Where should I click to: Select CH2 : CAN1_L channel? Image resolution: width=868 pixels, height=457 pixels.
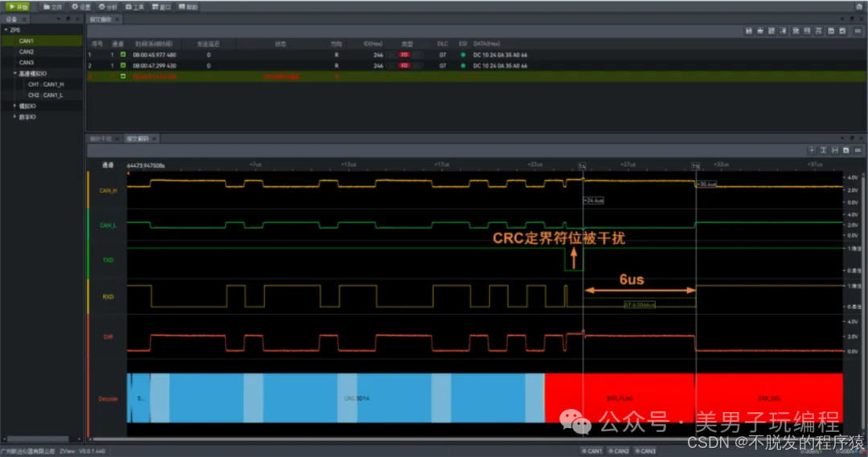(45, 95)
